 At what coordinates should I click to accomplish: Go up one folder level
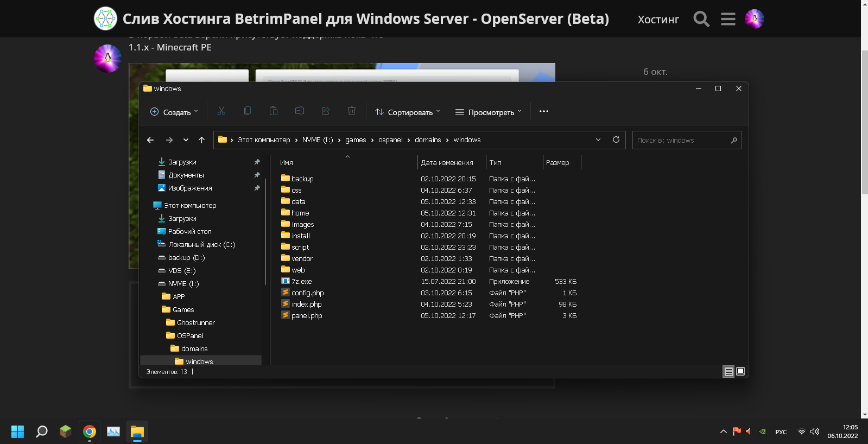201,140
